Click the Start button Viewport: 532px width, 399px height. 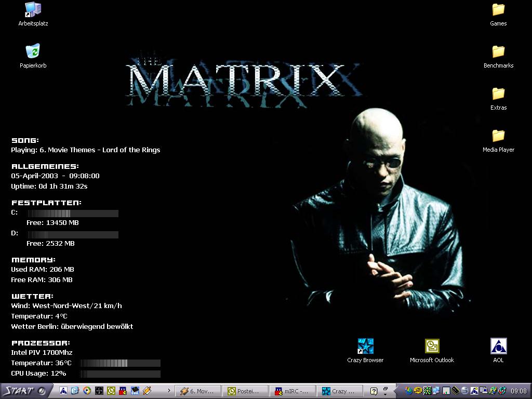(25, 391)
